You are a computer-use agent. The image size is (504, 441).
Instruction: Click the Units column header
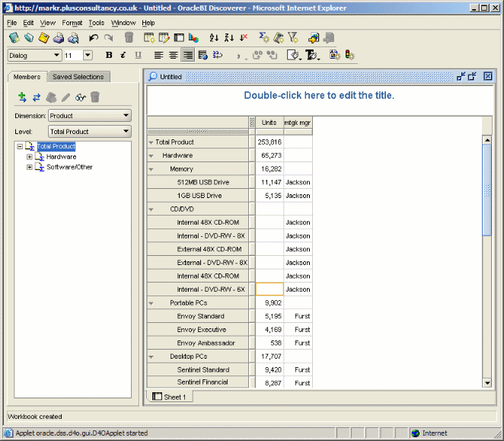pos(269,123)
